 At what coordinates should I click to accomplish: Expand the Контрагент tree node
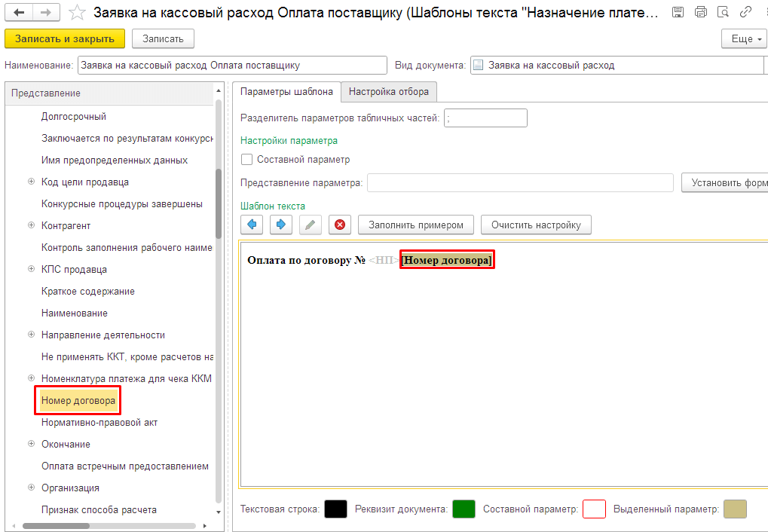(x=31, y=225)
